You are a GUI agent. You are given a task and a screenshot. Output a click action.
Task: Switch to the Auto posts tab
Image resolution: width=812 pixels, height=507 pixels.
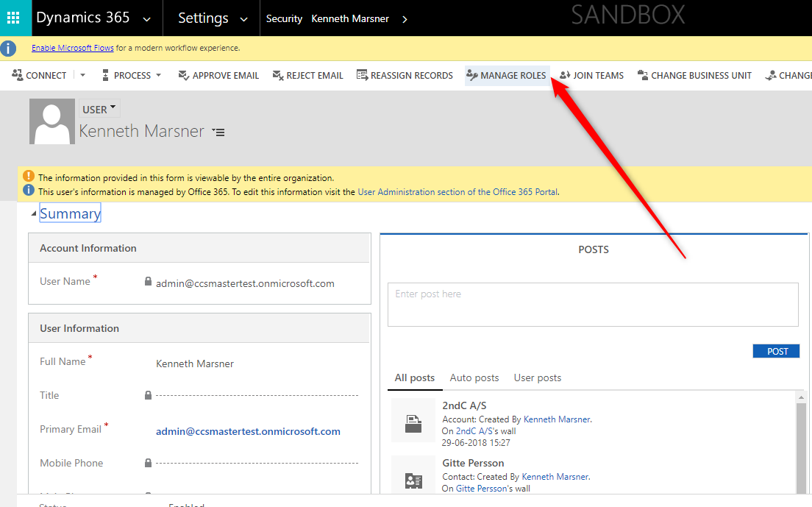point(474,377)
